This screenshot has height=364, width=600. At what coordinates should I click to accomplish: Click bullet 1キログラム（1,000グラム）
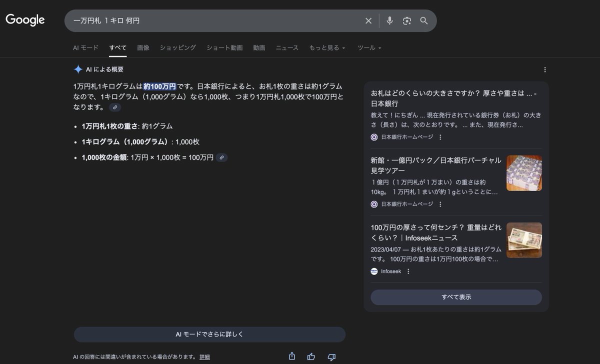126,142
